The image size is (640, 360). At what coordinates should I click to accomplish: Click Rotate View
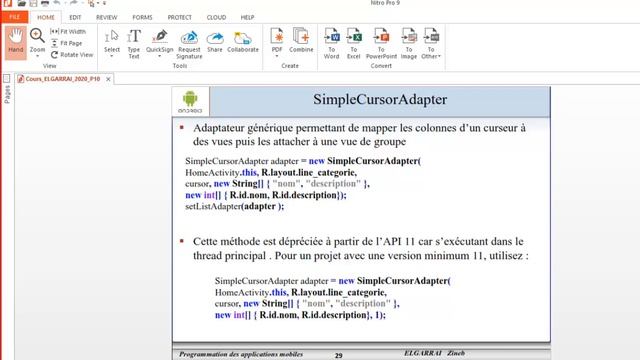[72, 54]
